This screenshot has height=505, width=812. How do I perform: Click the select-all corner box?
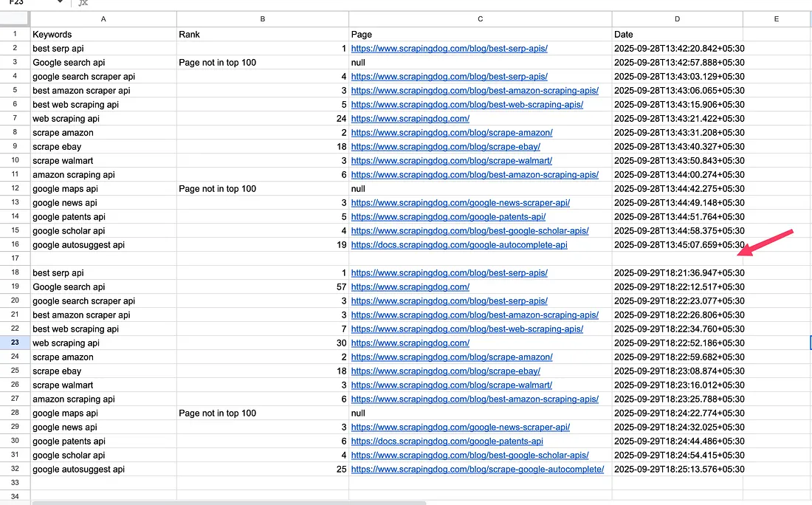(x=15, y=19)
